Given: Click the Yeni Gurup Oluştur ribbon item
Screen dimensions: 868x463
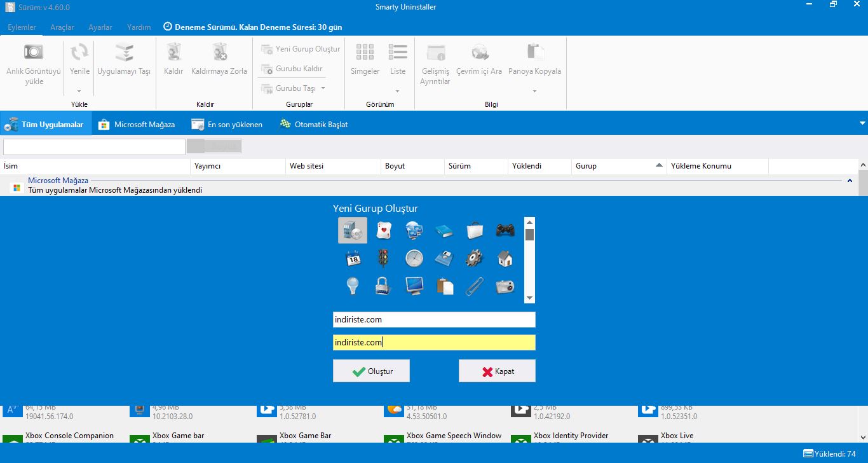Looking at the screenshot, I should [x=301, y=49].
